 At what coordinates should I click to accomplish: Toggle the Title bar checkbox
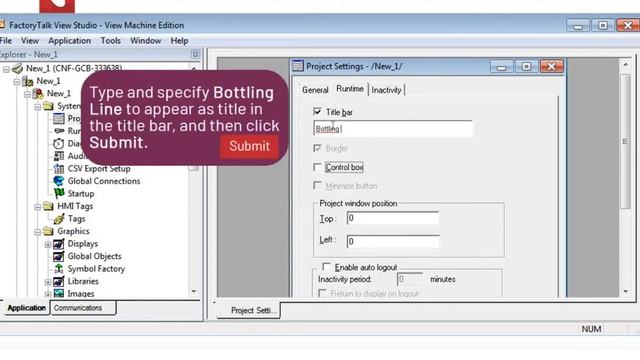point(317,111)
